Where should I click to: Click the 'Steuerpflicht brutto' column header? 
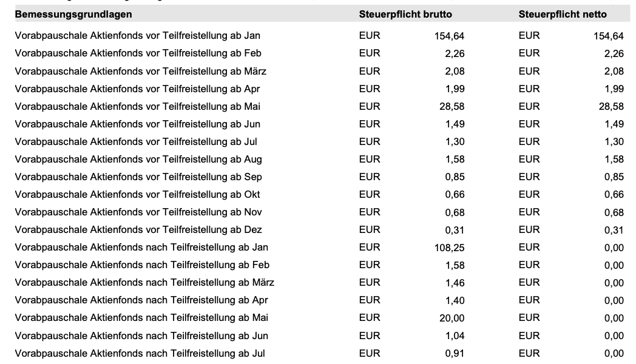(405, 15)
